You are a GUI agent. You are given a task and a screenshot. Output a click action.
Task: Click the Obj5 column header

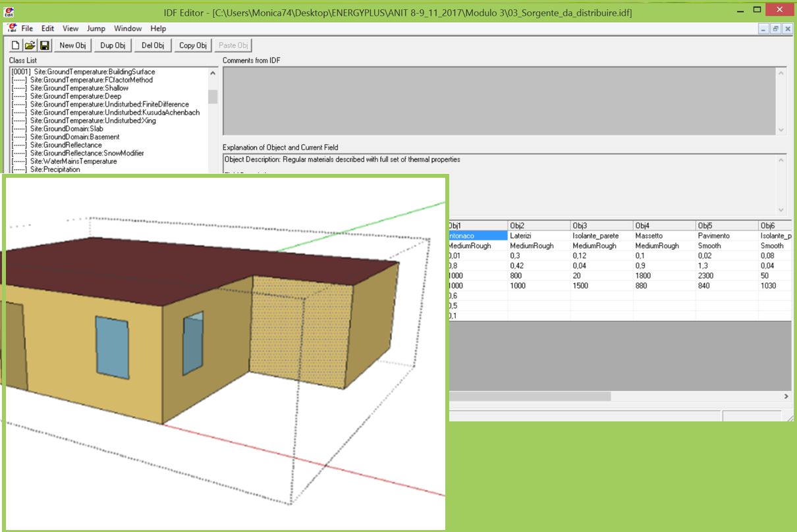click(x=727, y=226)
